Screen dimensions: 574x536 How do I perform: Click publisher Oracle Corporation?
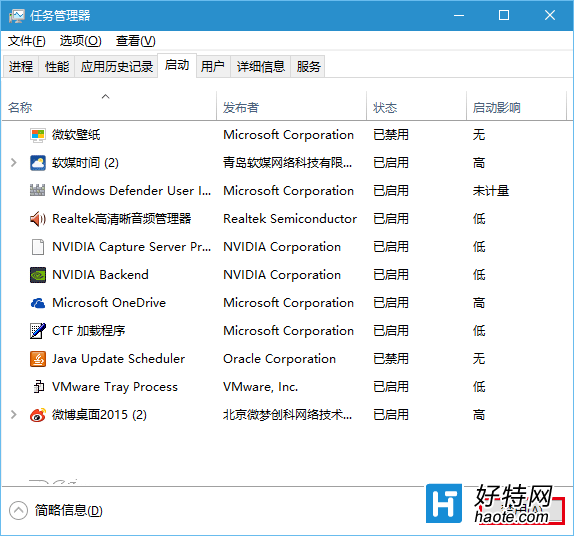pos(279,359)
